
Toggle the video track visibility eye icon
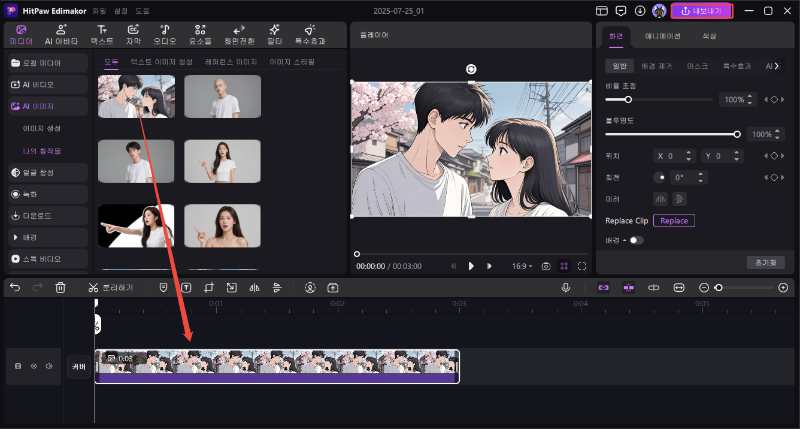[x=34, y=366]
